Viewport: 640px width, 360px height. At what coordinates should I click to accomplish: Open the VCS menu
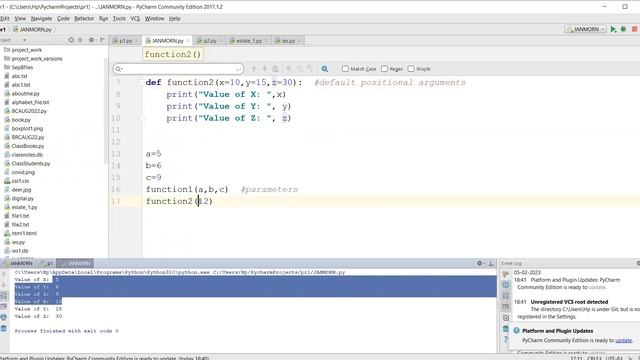point(135,18)
